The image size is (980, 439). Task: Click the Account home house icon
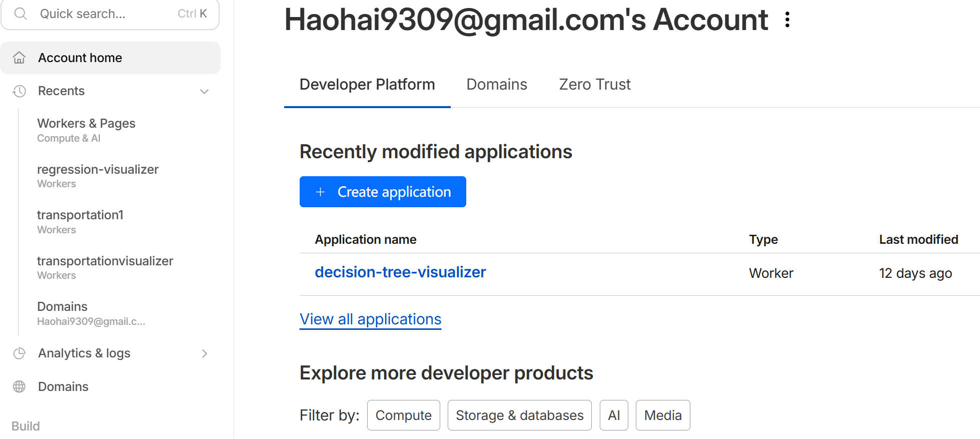(19, 58)
